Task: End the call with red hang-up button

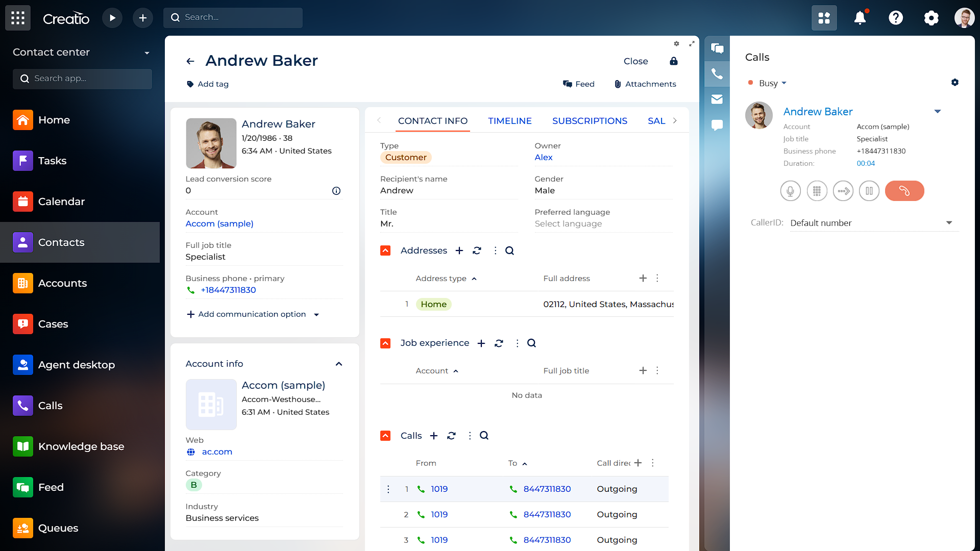Action: pos(904,191)
